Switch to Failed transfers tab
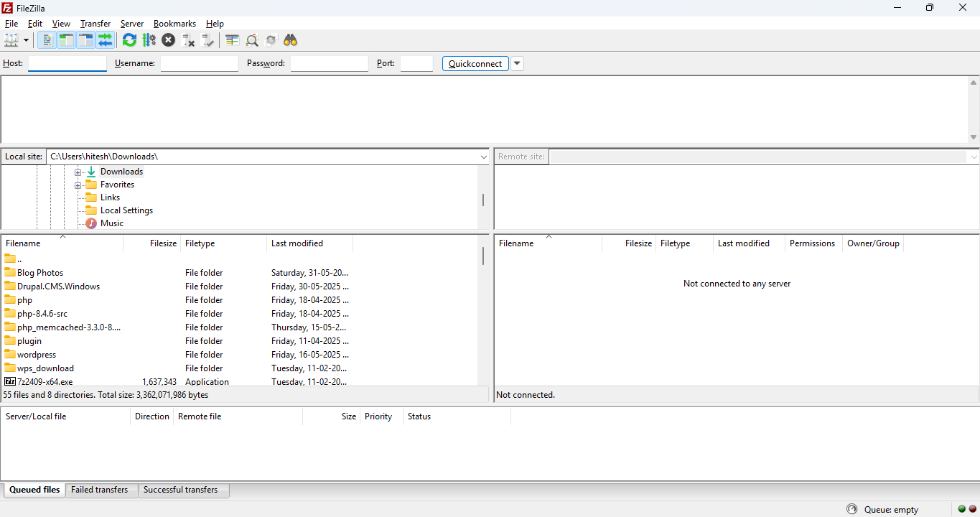980x517 pixels. click(x=100, y=490)
